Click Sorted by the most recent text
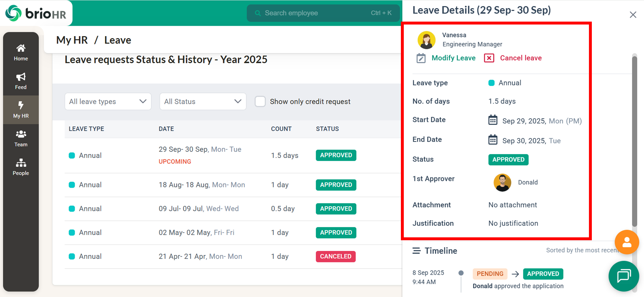 tap(582, 250)
